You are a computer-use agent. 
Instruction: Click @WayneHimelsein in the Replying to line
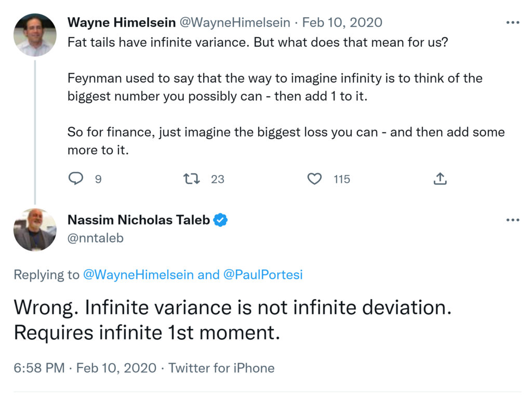(x=138, y=275)
